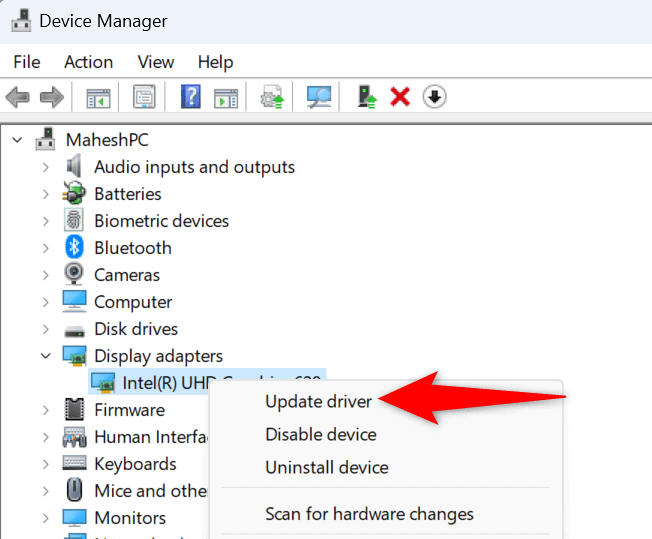
Task: Expand Audio inputs and outputs chevron
Action: [x=46, y=167]
